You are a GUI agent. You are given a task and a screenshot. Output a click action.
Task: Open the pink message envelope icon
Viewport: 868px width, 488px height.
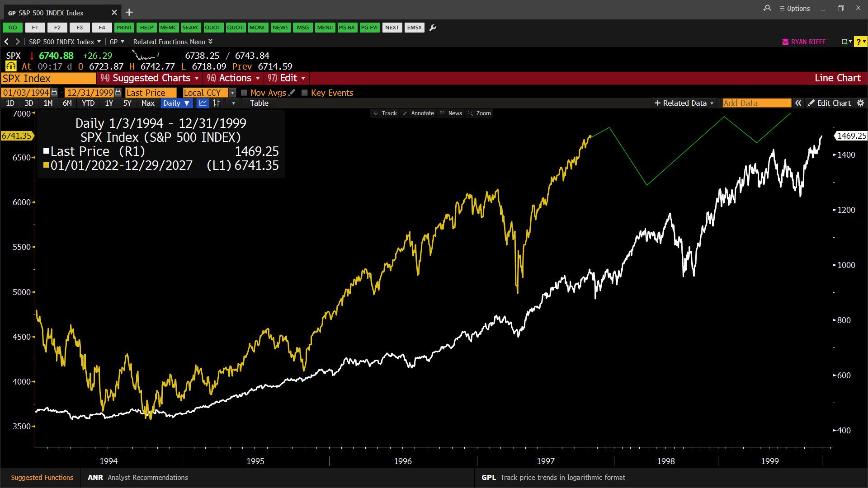click(785, 42)
